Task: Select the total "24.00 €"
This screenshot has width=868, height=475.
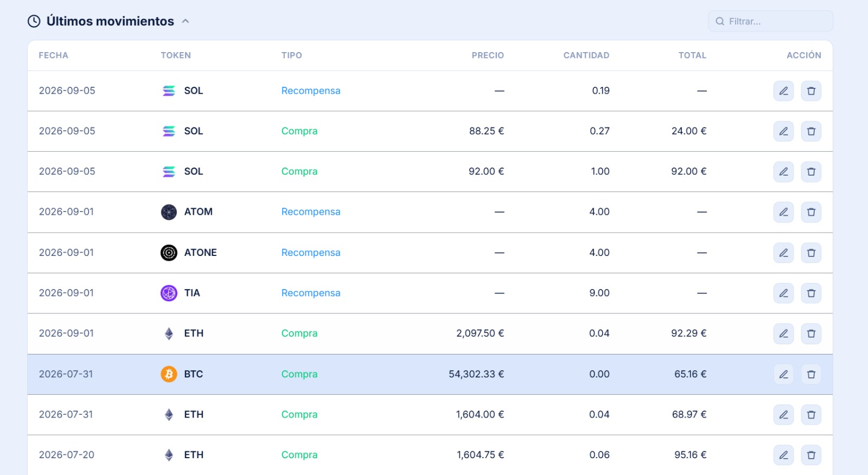Action: (689, 131)
